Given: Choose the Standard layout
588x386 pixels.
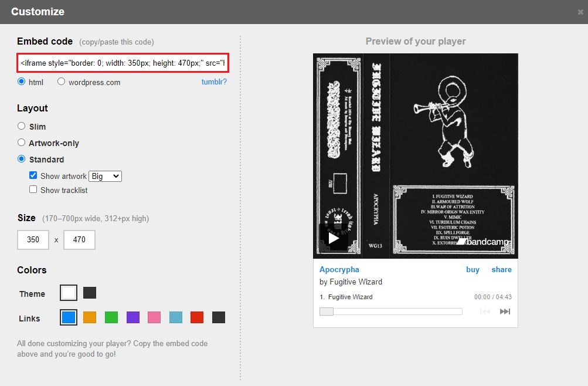Looking at the screenshot, I should (x=21, y=159).
